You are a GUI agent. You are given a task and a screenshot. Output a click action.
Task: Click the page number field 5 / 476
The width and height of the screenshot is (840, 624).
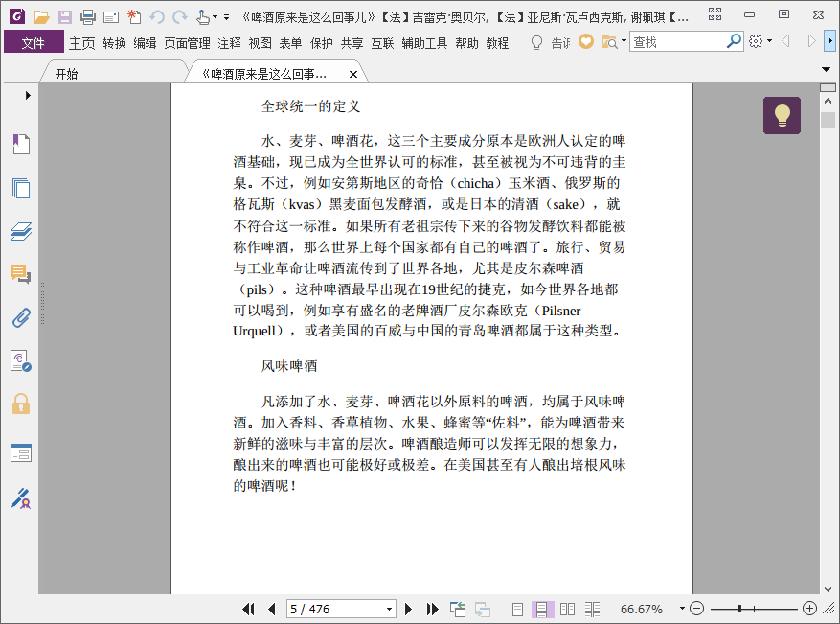click(336, 609)
